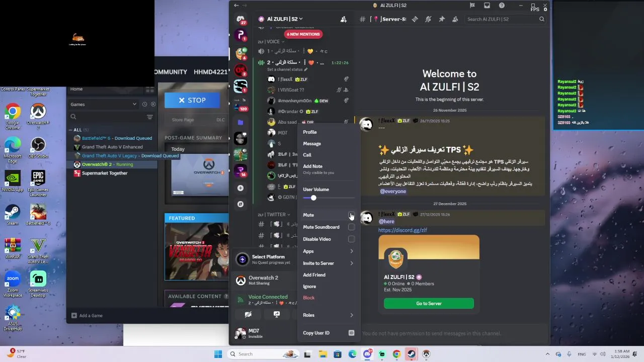Viewport: 644px width, 362px height.
Task: Select Copy User ID menu entry
Action: point(328,333)
